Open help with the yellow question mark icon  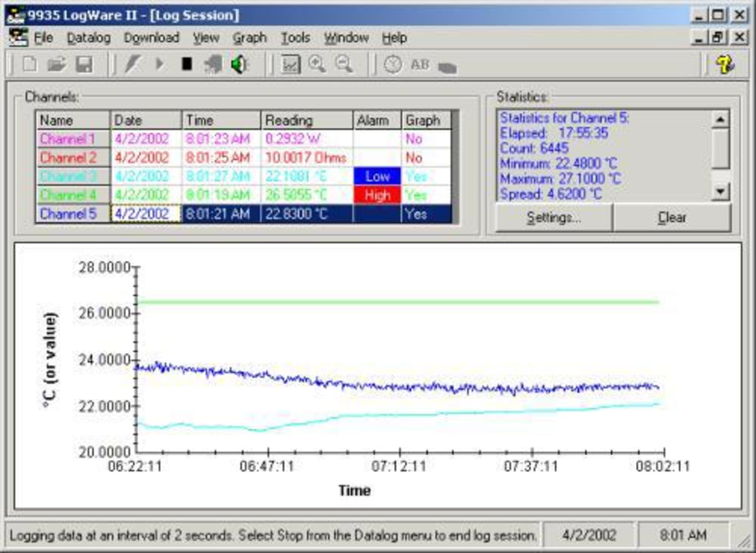click(x=725, y=64)
